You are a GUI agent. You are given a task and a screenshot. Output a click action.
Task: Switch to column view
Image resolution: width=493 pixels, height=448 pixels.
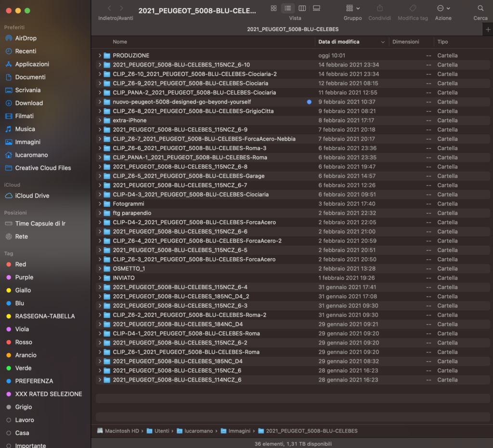[x=302, y=8]
